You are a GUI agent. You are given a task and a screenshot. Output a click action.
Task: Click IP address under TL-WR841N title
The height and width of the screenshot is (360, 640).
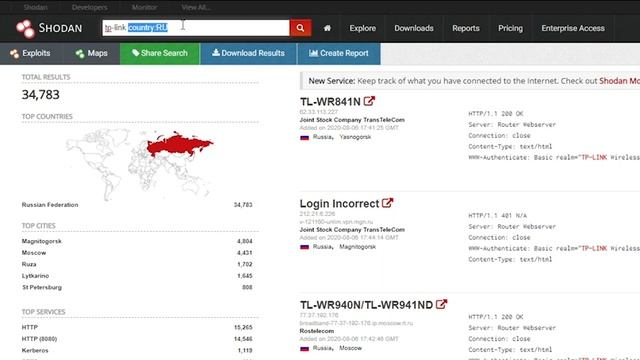[319, 112]
